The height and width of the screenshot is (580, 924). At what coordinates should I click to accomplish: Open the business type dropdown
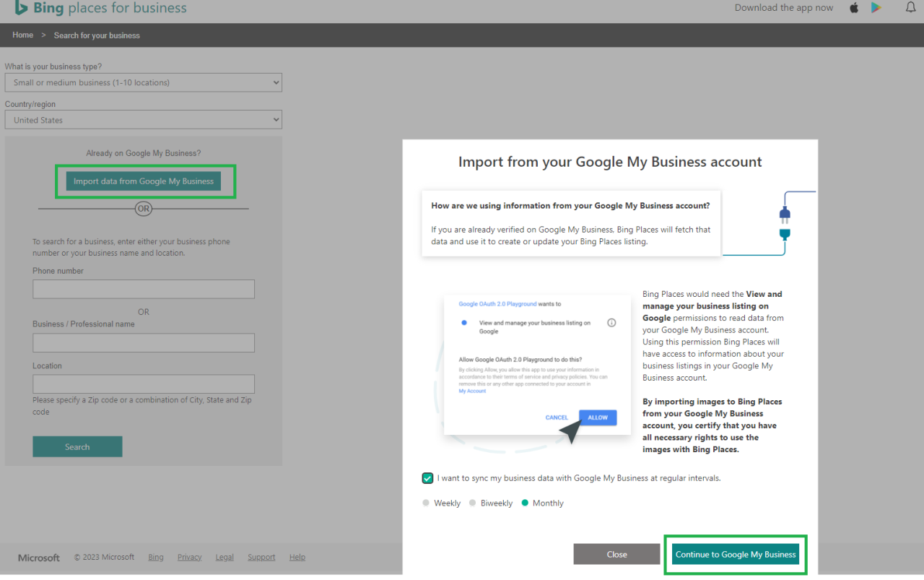click(143, 82)
